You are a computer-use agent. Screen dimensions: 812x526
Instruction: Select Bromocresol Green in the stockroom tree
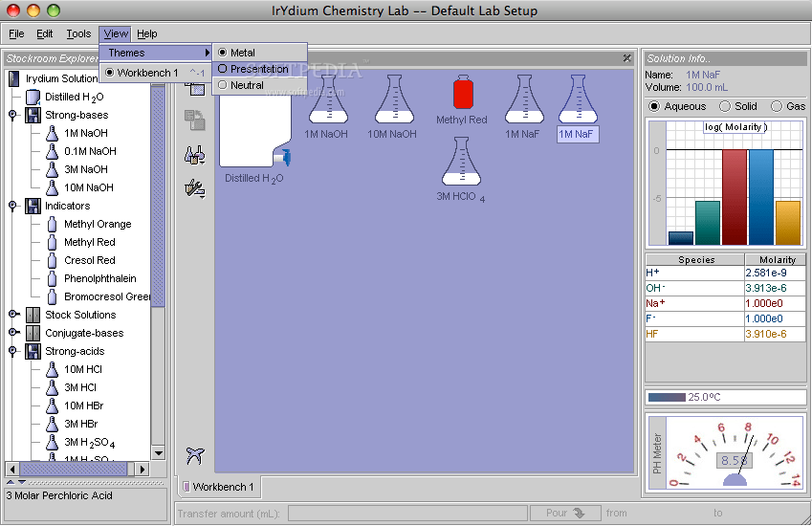[107, 296]
